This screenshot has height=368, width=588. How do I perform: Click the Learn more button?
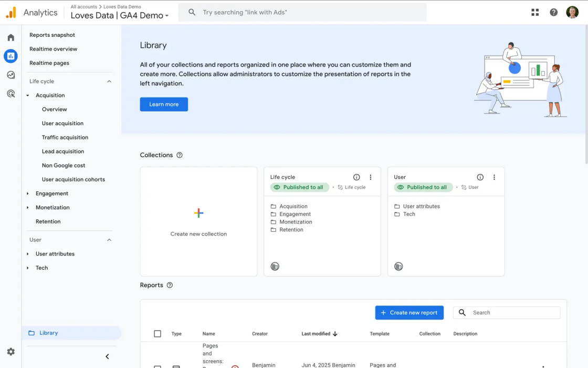coord(163,104)
